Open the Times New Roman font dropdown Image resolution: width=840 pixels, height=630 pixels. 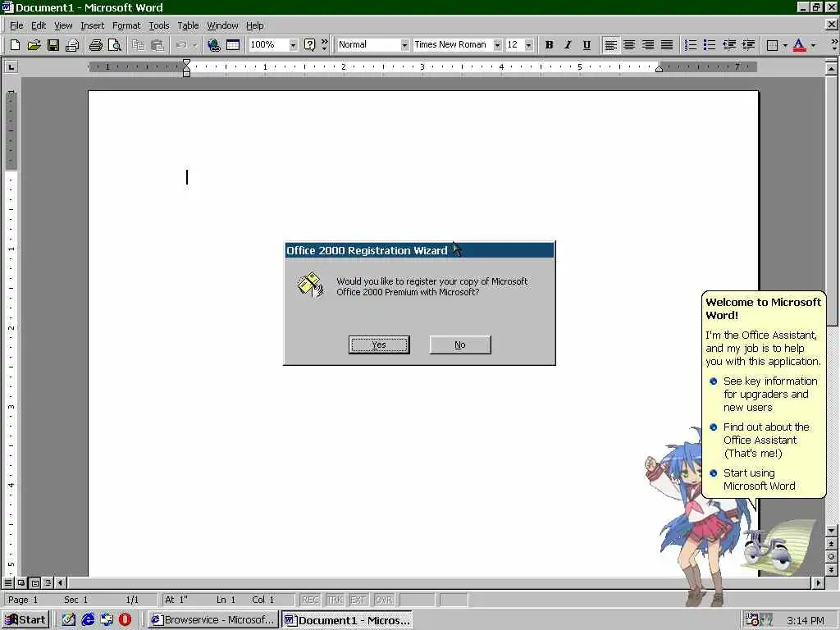pyautogui.click(x=498, y=45)
